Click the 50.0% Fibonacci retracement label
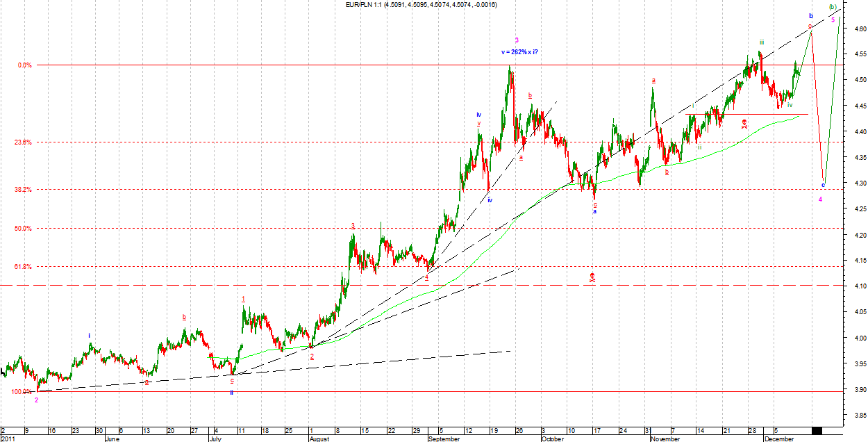Image resolution: width=868 pixels, height=442 pixels. click(x=24, y=228)
